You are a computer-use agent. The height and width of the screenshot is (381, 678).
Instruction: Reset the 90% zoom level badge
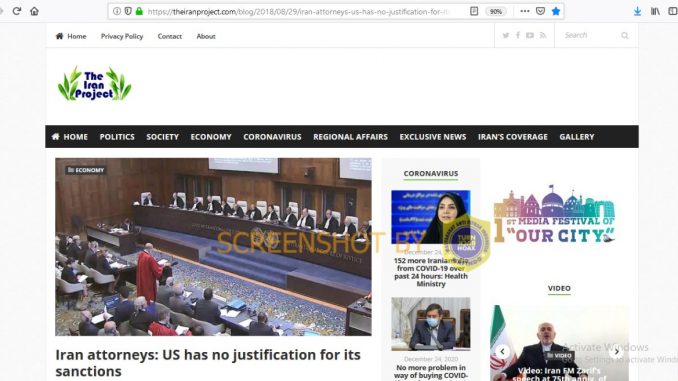click(x=496, y=12)
